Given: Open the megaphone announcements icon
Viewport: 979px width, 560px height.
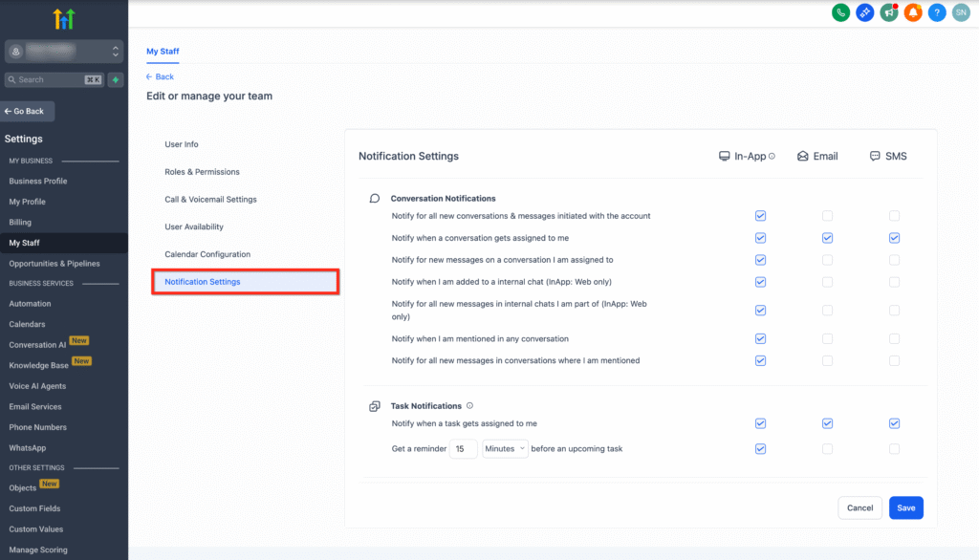Looking at the screenshot, I should (x=889, y=12).
